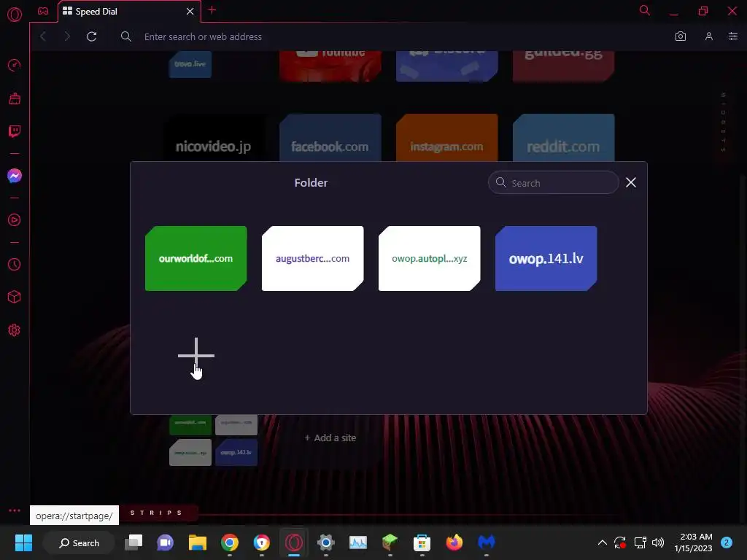Show hidden system tray icons chevron
Image resolution: width=747 pixels, height=560 pixels.
coord(602,542)
